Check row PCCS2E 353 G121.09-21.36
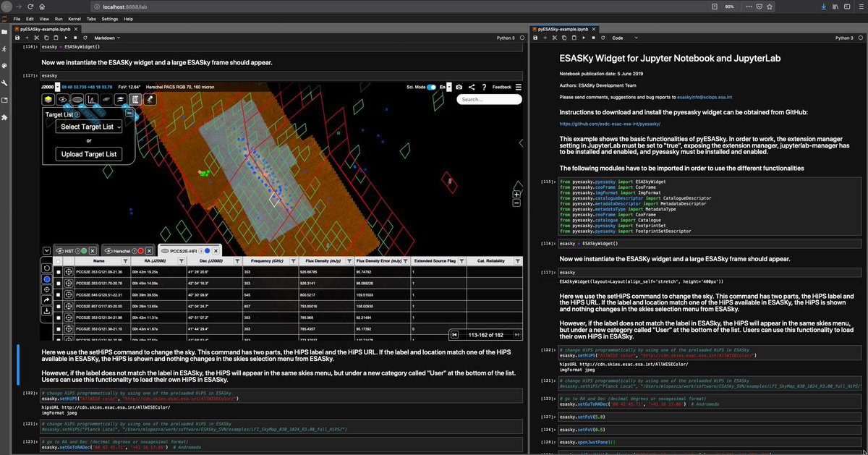 (58, 272)
